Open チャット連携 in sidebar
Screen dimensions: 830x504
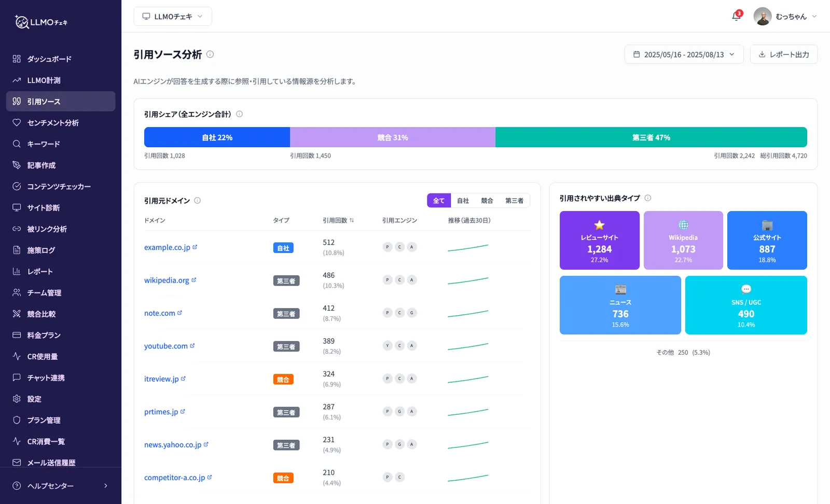[61, 378]
